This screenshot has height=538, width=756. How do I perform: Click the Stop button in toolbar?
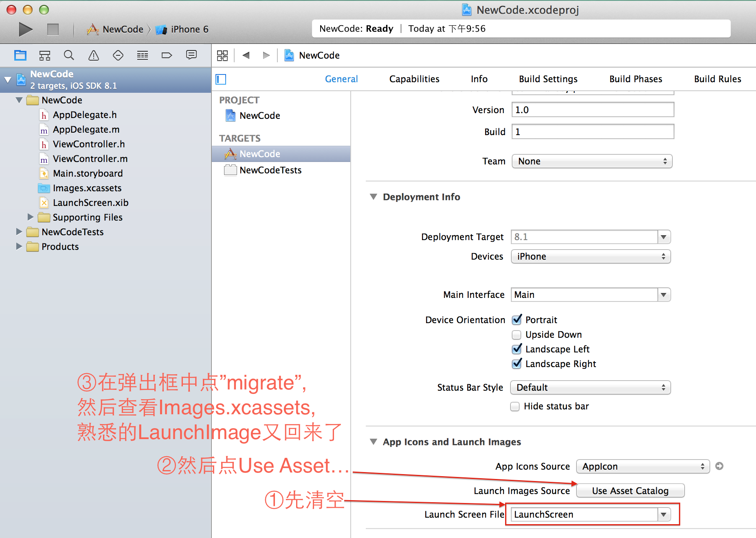[53, 29]
